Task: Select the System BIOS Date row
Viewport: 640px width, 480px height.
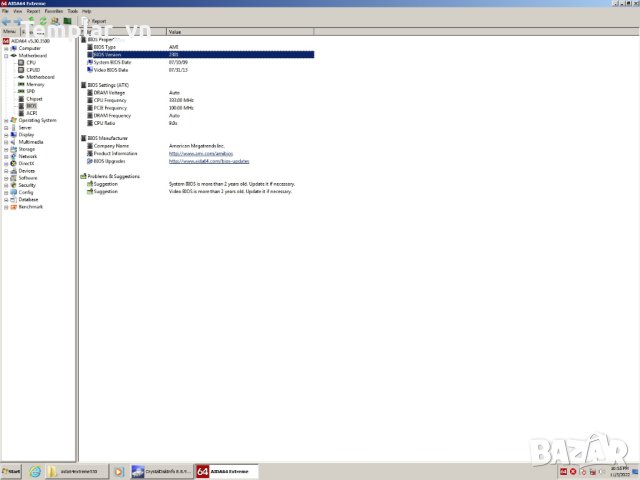Action: pos(112,62)
